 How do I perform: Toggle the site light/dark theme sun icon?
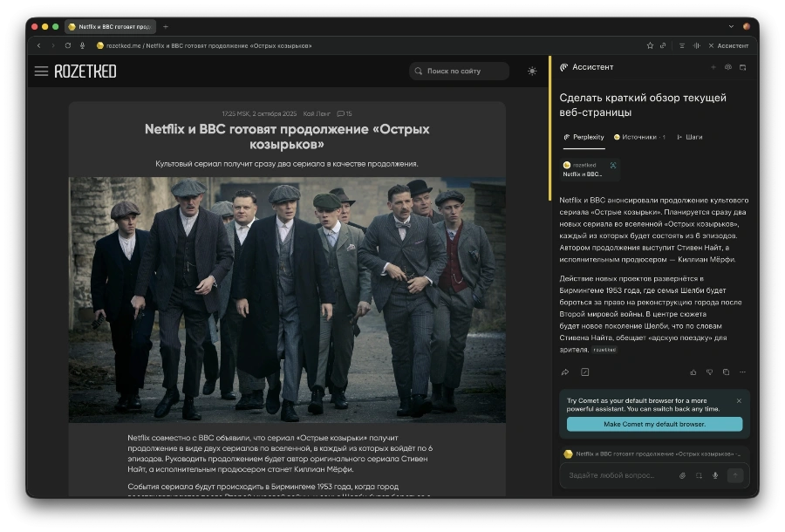532,71
